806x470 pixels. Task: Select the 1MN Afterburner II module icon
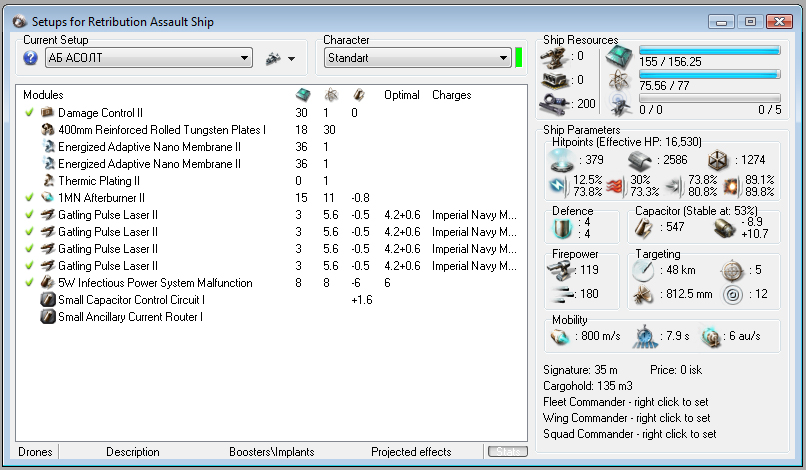point(47,197)
